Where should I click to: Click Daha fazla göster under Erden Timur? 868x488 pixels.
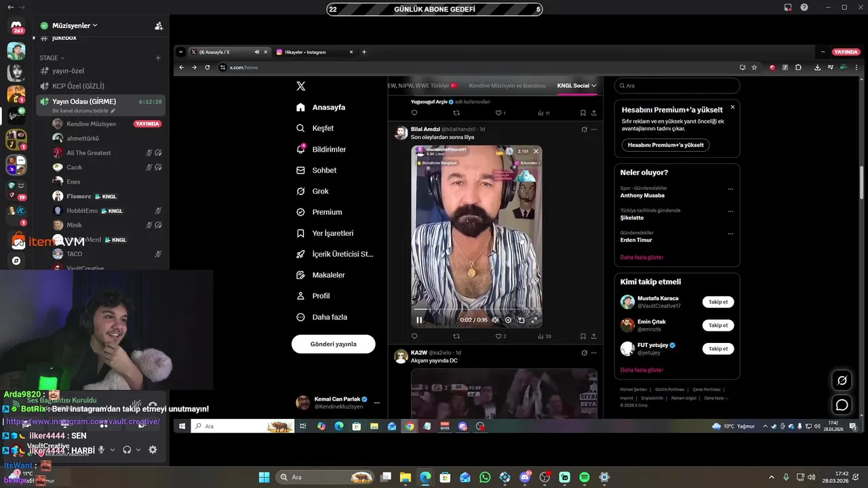[x=642, y=258]
